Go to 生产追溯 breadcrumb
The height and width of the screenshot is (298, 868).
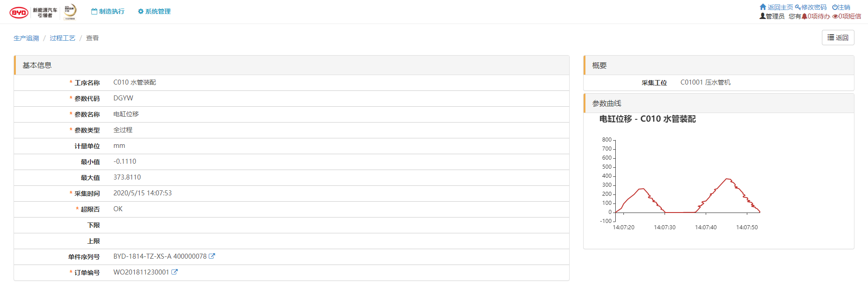click(x=26, y=38)
